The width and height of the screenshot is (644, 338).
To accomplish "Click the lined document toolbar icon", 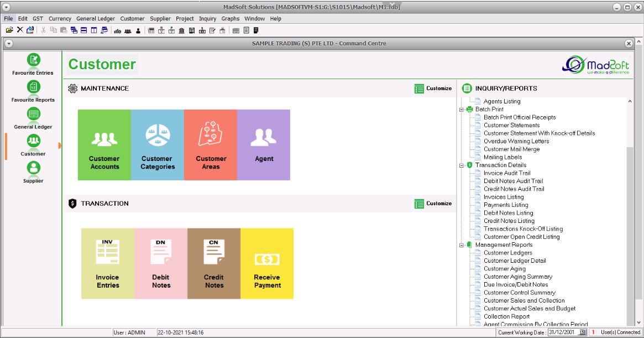I will click(x=247, y=30).
